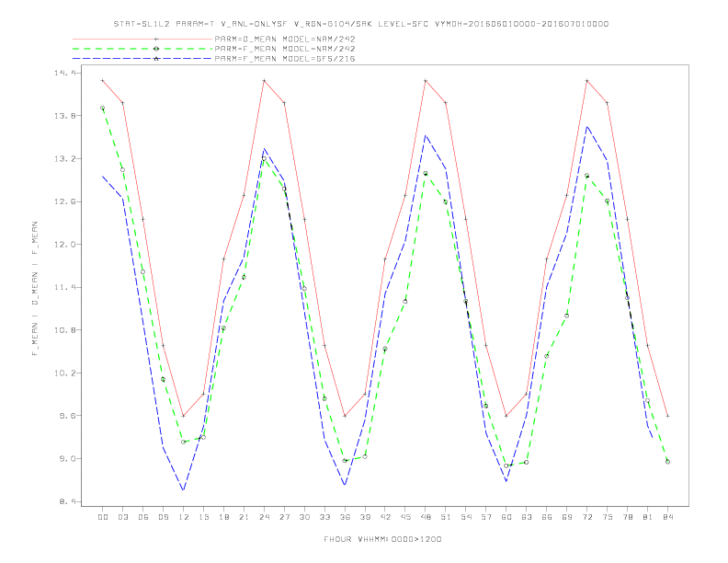The width and height of the screenshot is (728, 563).
Task: Click x-axis forecast hour label 84
Action: [667, 517]
